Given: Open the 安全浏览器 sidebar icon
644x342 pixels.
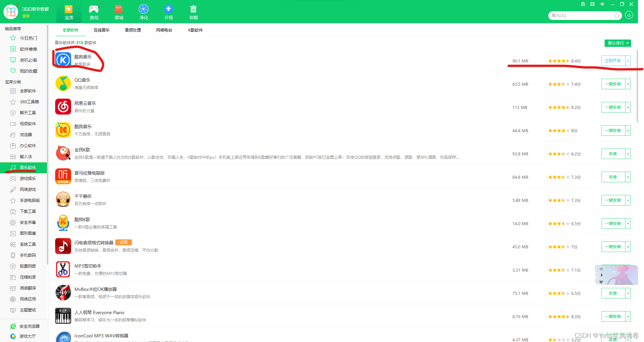Looking at the screenshot, I should pos(13,326).
